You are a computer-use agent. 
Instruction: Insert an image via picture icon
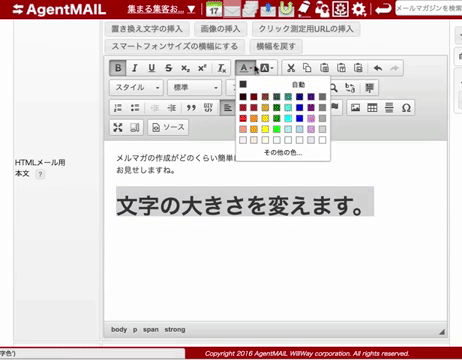click(x=355, y=108)
